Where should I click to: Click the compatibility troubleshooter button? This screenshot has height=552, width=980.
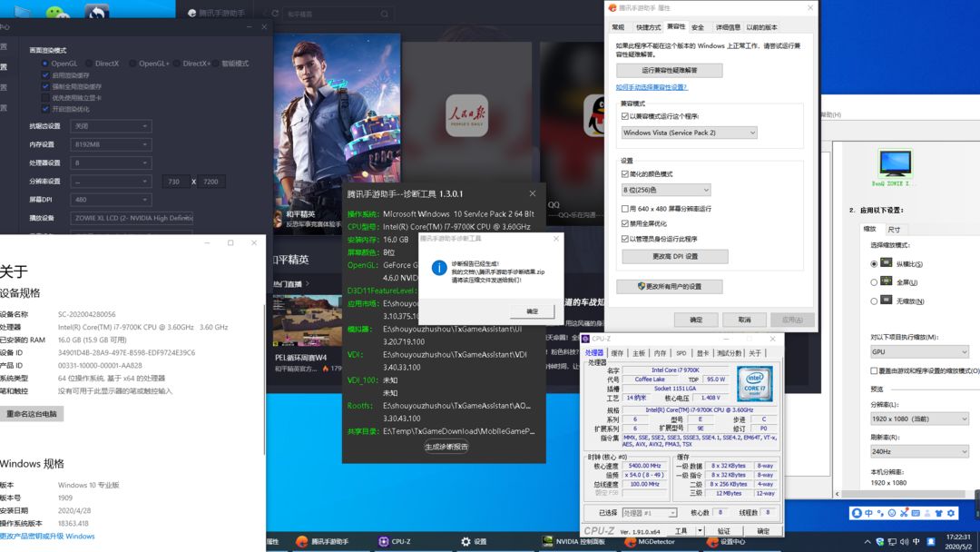[x=670, y=71]
